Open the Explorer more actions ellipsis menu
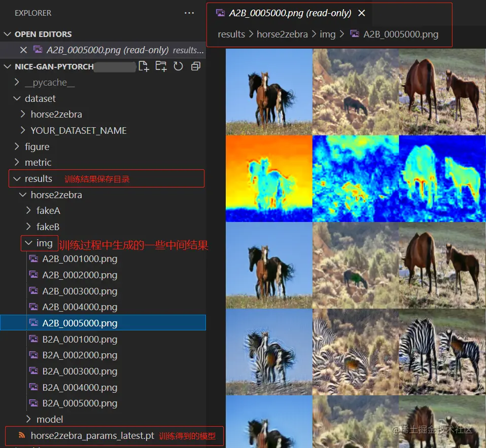Image resolution: width=486 pixels, height=448 pixels. (x=189, y=13)
